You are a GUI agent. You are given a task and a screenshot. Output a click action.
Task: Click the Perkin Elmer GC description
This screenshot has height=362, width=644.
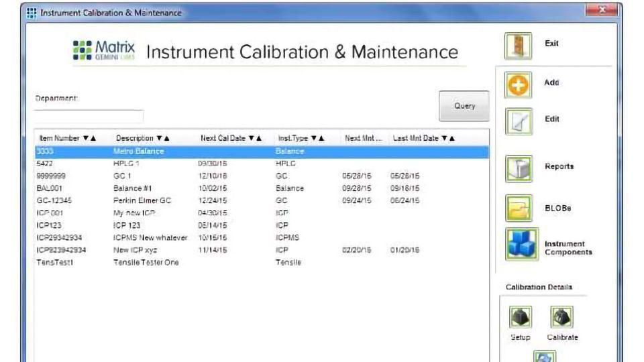tap(142, 200)
